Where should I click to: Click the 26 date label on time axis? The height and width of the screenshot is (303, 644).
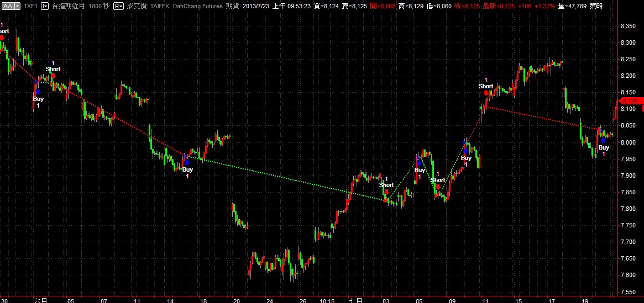[302, 300]
